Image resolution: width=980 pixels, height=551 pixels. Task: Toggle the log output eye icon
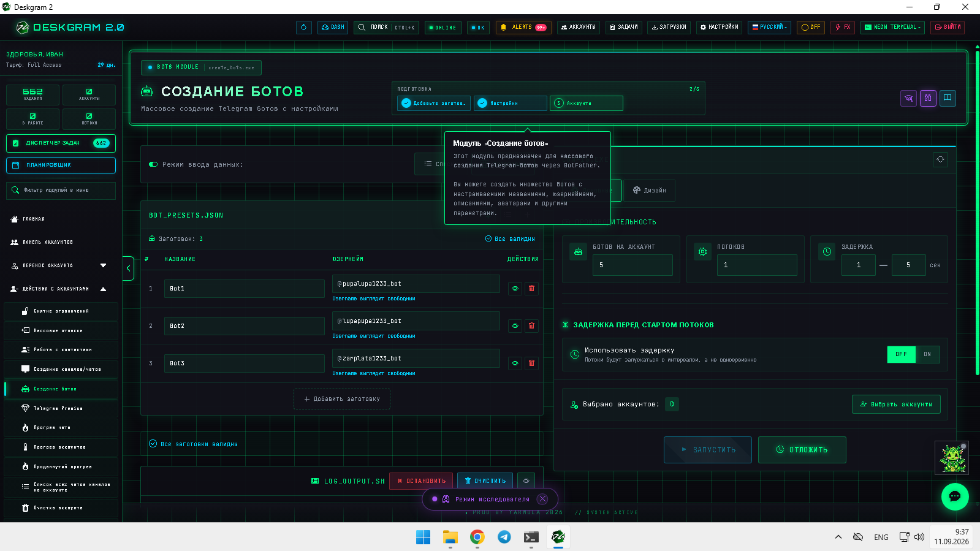coord(526,481)
